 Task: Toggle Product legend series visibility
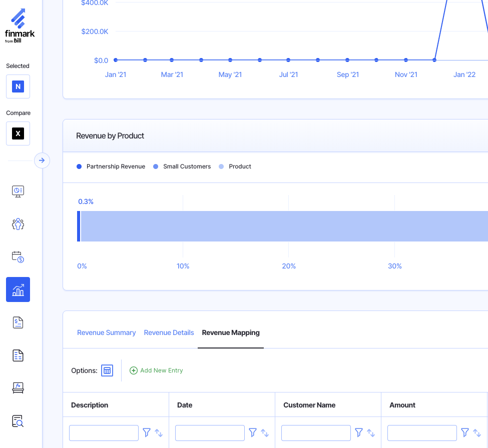click(x=235, y=166)
